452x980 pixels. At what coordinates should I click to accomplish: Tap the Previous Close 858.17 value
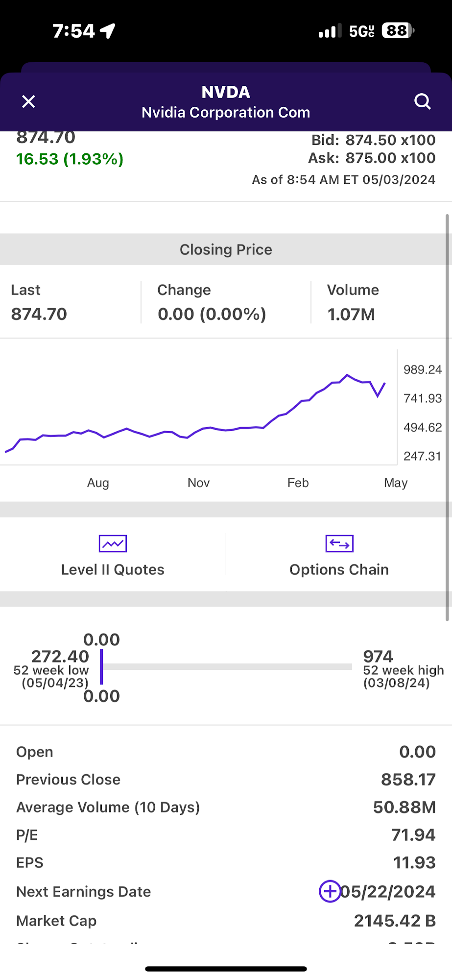408,779
